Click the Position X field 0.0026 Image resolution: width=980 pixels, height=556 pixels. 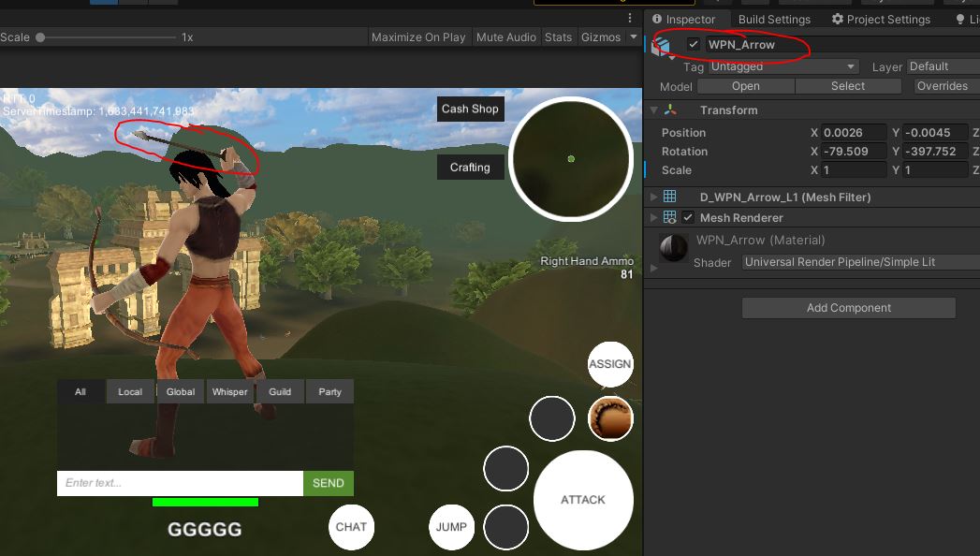point(854,132)
